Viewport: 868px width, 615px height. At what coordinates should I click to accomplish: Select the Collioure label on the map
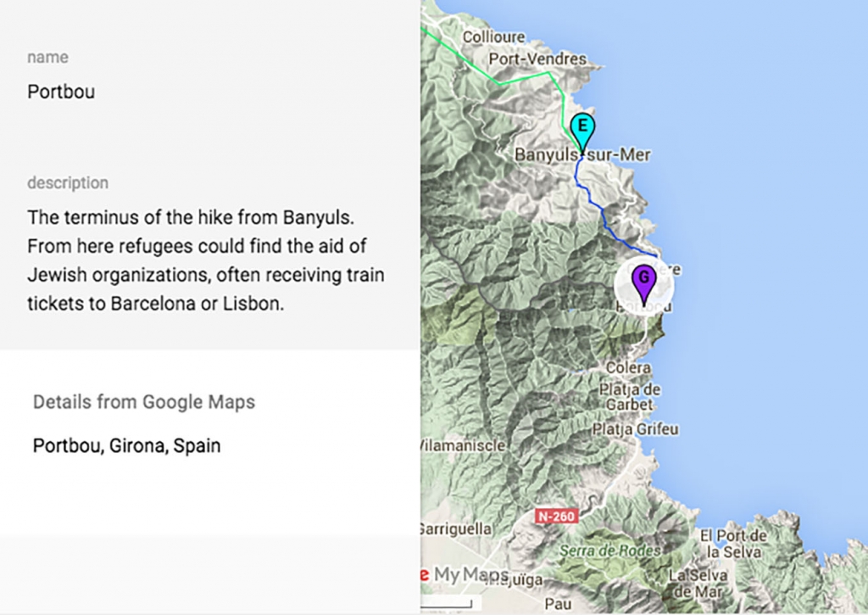(x=493, y=37)
